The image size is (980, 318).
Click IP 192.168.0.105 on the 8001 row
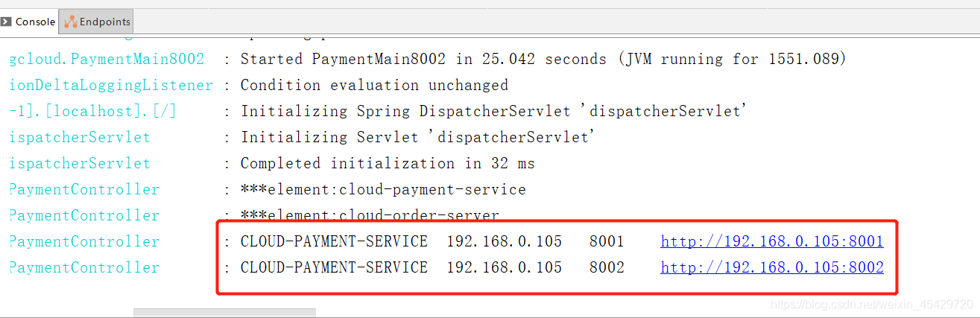click(505, 241)
